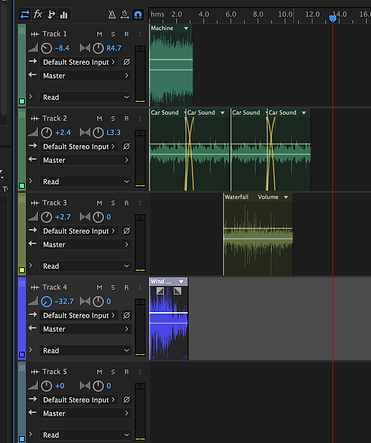This screenshot has height=443, width=371.
Task: Toggle the snapping magnet icon
Action: click(x=138, y=15)
